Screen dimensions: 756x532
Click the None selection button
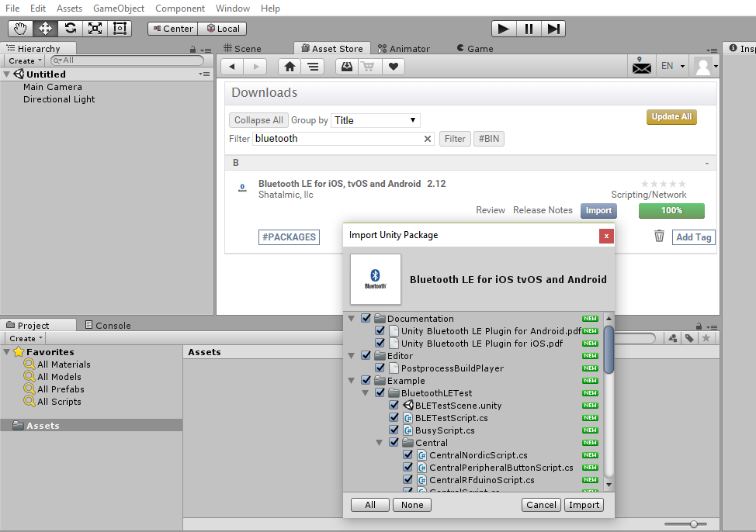click(x=412, y=505)
